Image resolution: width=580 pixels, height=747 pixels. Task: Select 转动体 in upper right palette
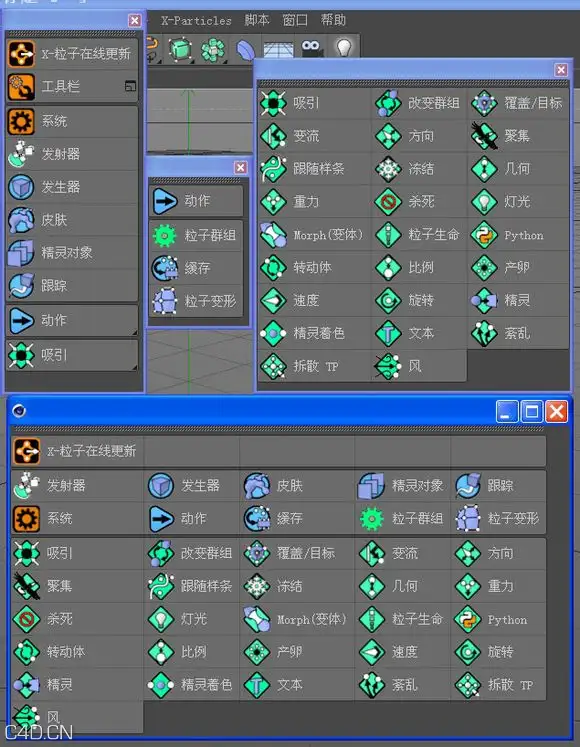point(315,268)
